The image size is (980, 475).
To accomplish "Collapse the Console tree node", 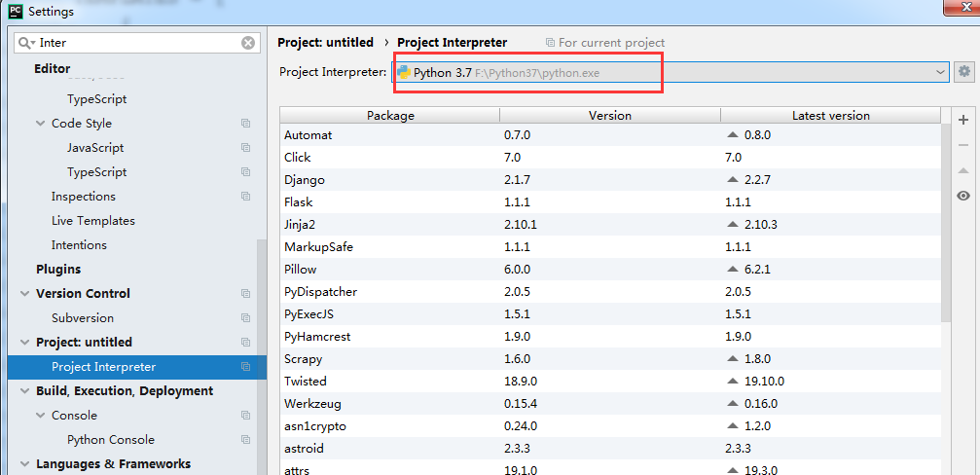I will tap(41, 416).
